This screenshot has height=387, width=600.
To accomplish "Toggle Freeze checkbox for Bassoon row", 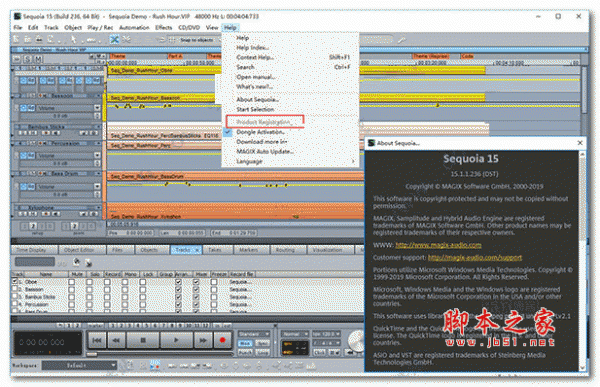I will (x=214, y=289).
